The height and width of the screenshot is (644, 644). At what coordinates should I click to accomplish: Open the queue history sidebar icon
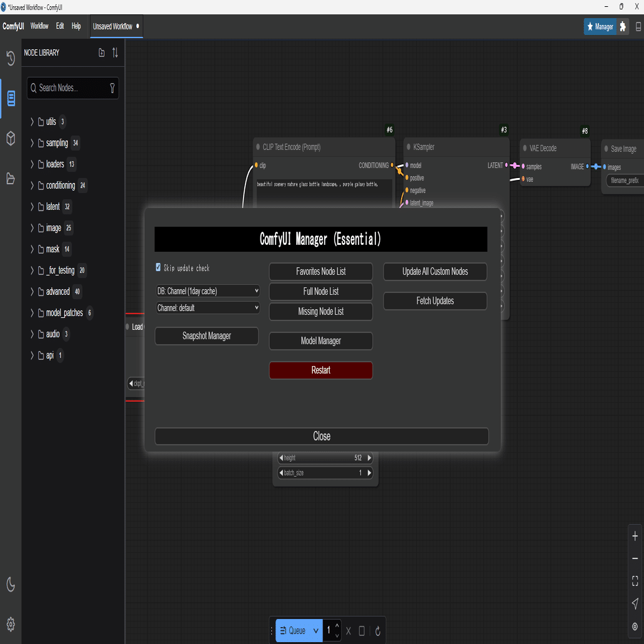pyautogui.click(x=11, y=58)
